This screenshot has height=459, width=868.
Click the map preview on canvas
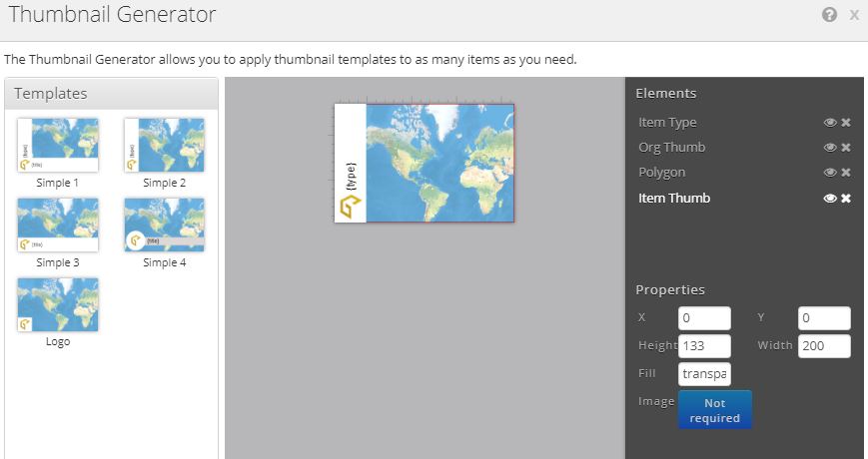[439, 163]
